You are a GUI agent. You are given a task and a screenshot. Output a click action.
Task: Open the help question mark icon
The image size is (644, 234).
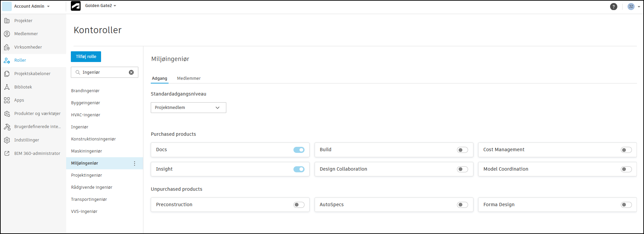[613, 7]
